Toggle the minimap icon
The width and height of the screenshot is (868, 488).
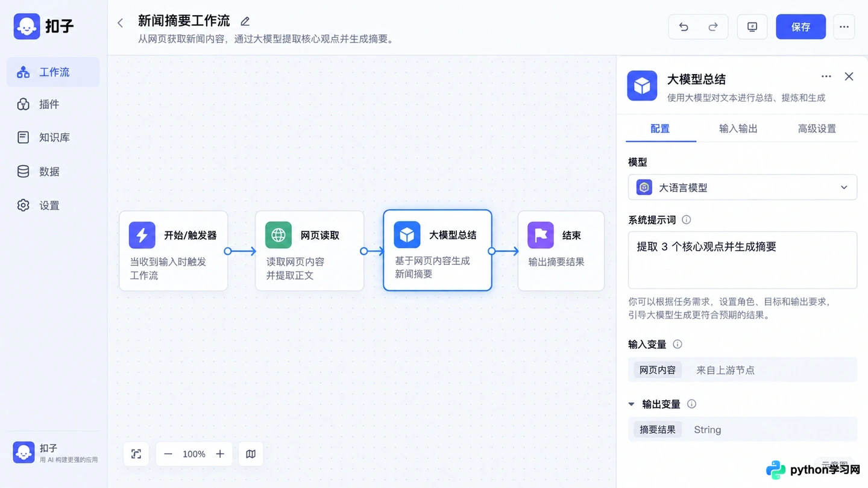click(251, 454)
